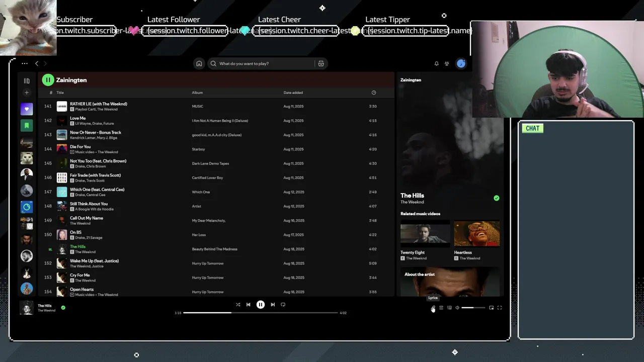Select track "Still Think About You"
Viewport: 644px width, 362px height.
[x=89, y=204]
